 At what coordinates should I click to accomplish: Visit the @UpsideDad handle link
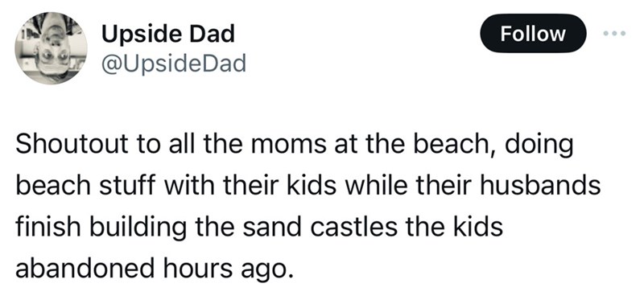pos(173,64)
